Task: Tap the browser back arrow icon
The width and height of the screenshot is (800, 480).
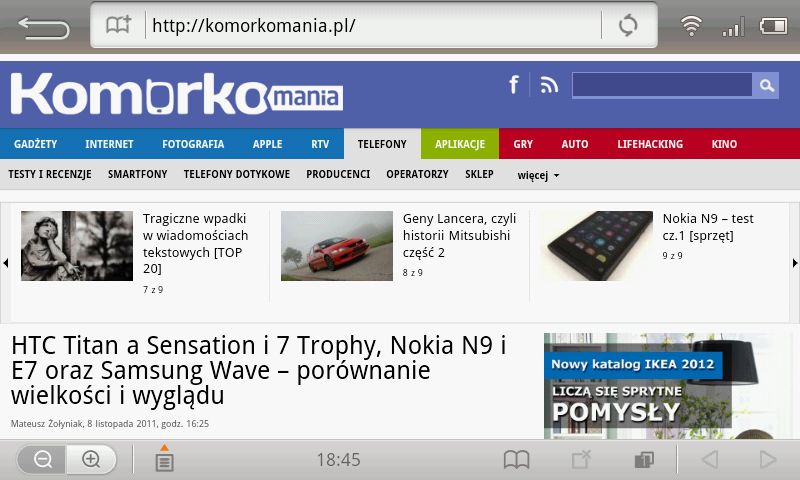Action: tap(43, 28)
